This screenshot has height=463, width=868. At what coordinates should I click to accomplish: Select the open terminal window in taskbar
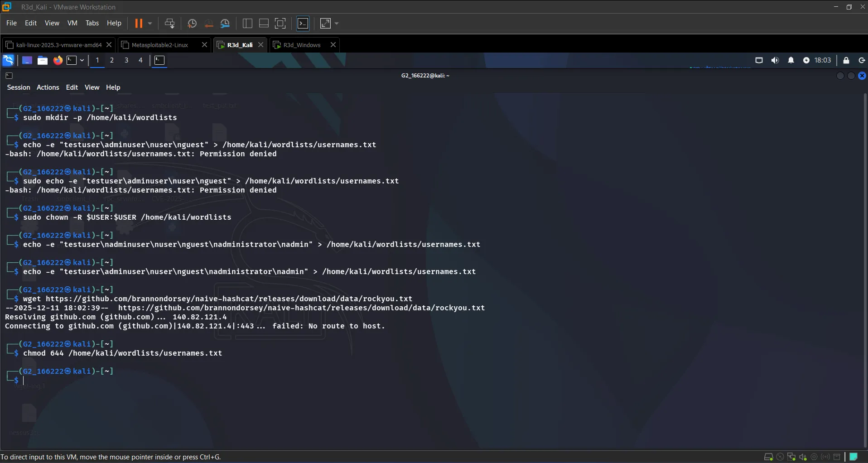point(159,60)
